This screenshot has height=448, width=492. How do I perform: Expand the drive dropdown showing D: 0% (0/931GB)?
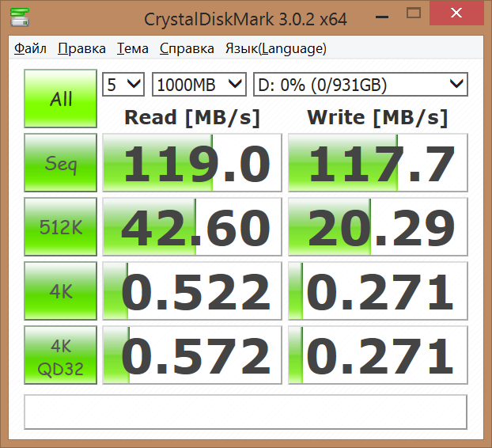click(361, 85)
